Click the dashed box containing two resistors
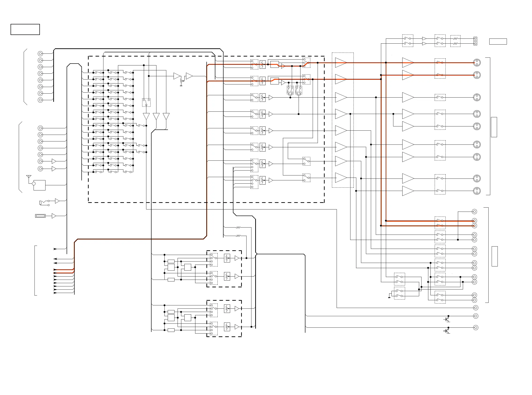 tap(455, 41)
